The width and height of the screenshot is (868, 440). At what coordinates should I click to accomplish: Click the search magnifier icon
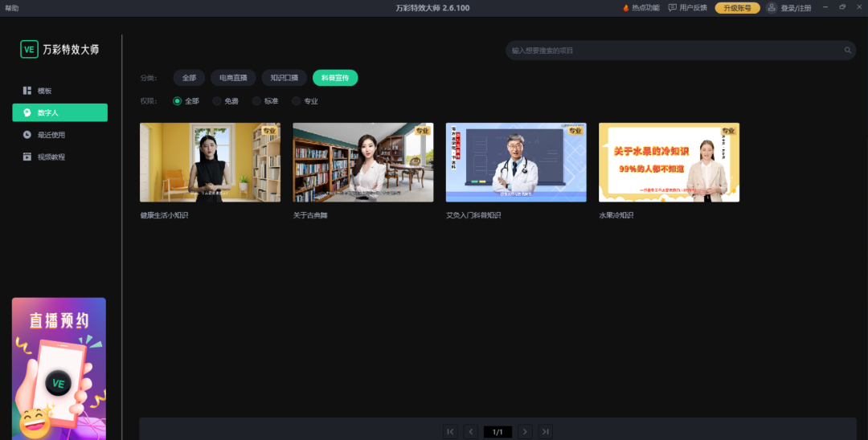pyautogui.click(x=847, y=51)
